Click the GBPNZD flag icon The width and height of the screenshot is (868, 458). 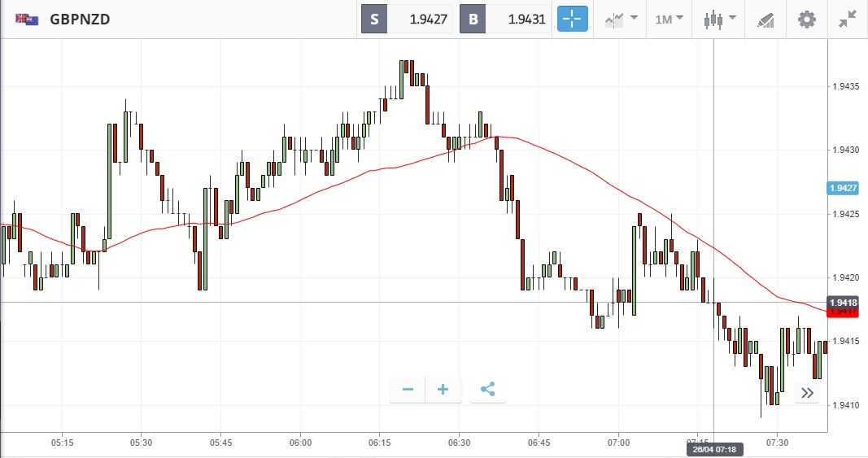(27, 19)
